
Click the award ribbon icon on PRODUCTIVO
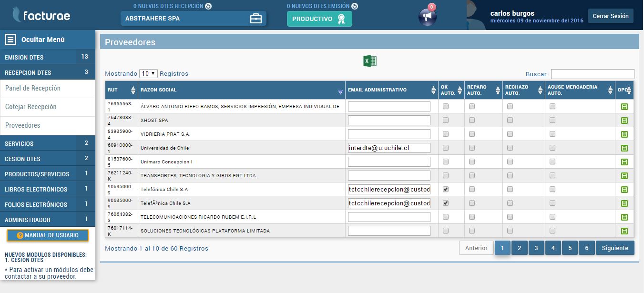pos(341,19)
